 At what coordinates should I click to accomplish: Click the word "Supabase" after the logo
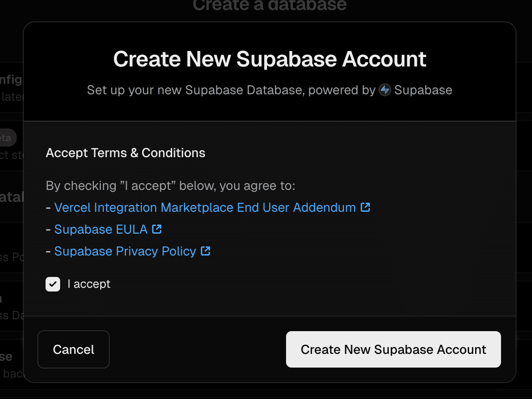pos(423,90)
